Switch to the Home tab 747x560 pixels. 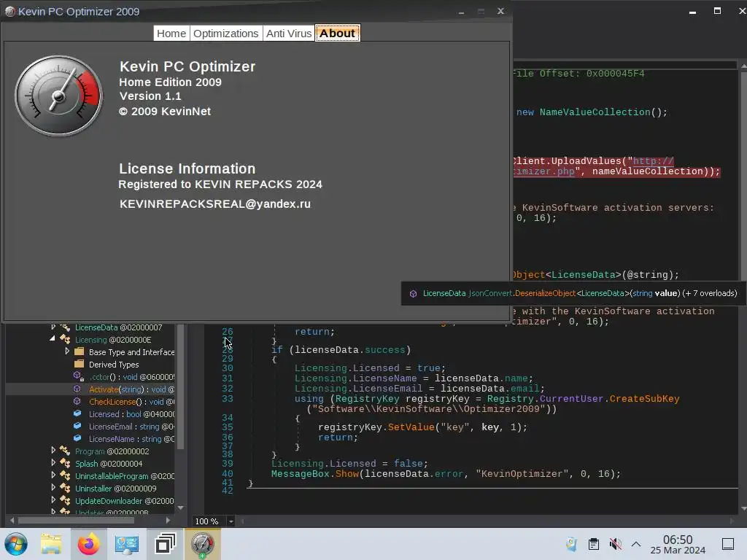[171, 34]
